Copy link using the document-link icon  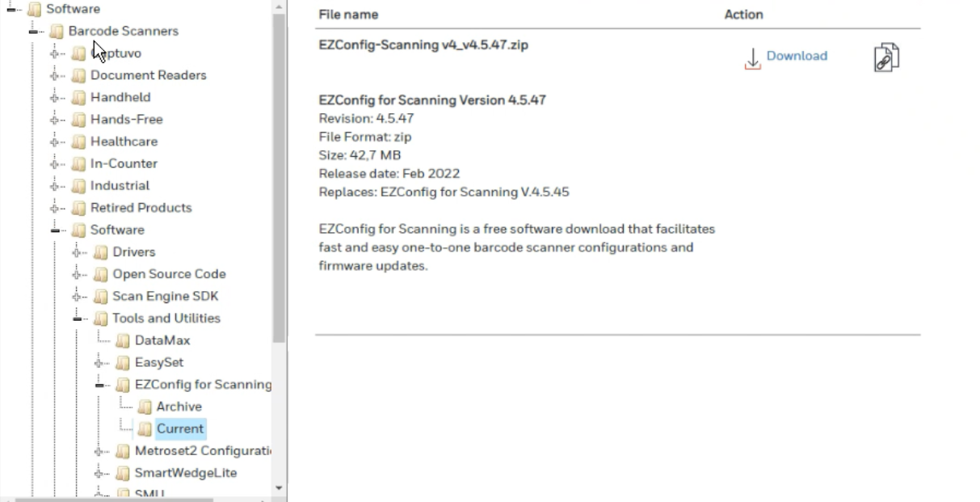click(886, 58)
